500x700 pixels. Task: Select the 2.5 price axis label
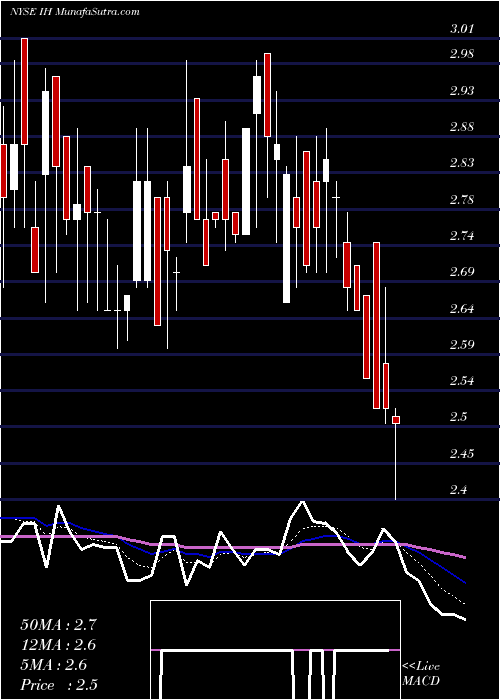pyautogui.click(x=458, y=417)
